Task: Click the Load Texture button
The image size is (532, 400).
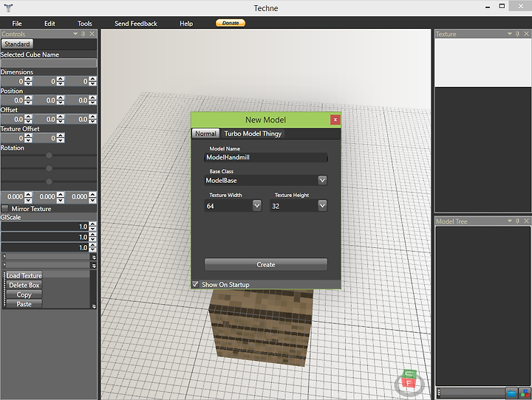Action: tap(24, 275)
